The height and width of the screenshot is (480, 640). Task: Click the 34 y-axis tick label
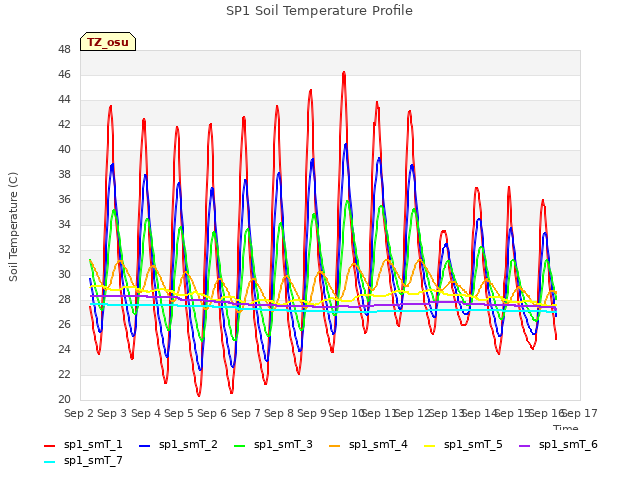64,224
